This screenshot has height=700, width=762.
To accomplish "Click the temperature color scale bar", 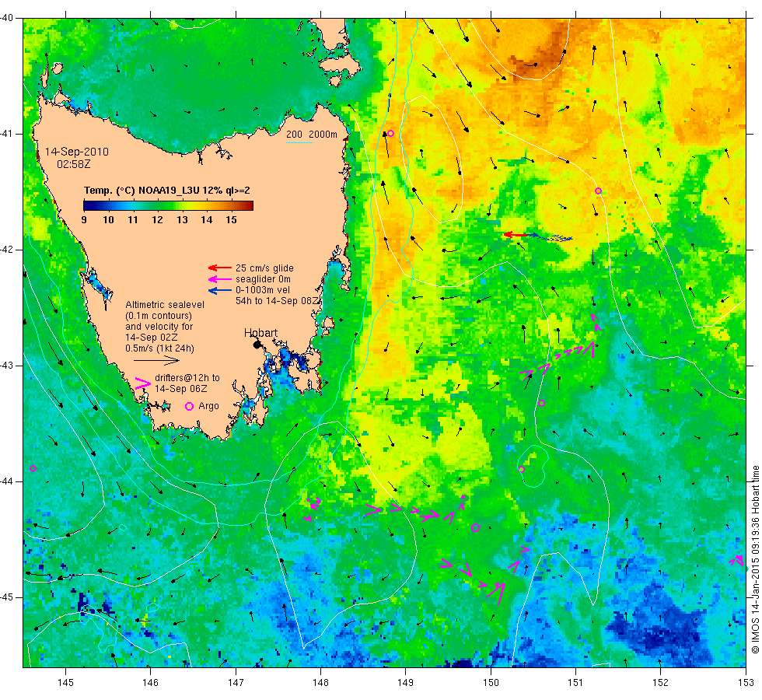I will [168, 205].
